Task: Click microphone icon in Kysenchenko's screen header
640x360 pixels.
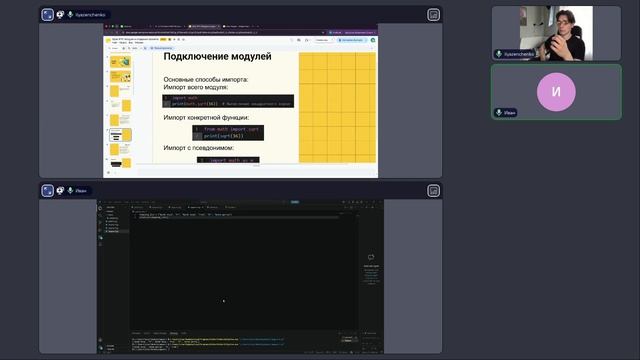Action: 70,15
